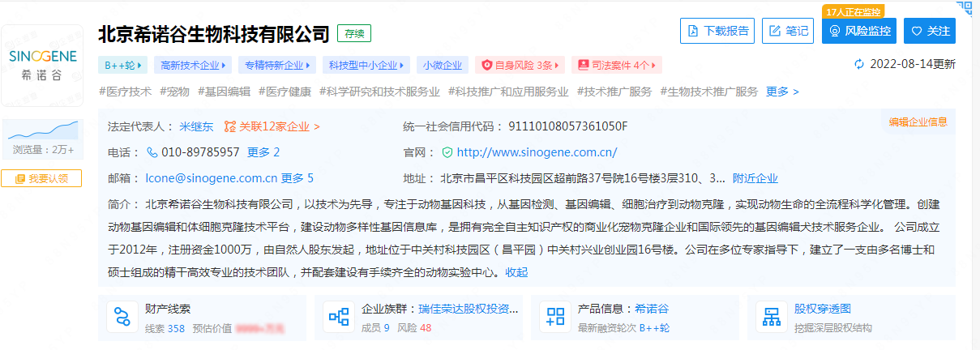Toggle 关注 to follow the company
Screen dimensions: 980x350
(x=930, y=31)
